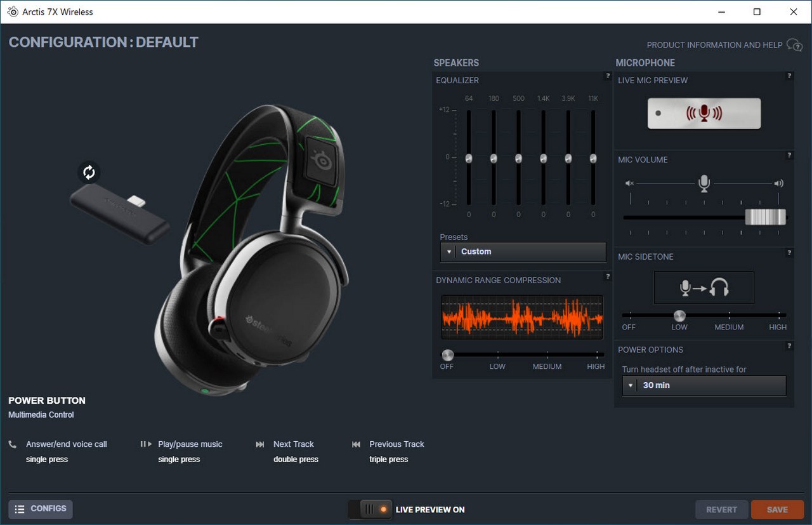Click the 3.9K equalizer slider handle
The image size is (812, 525).
click(568, 159)
